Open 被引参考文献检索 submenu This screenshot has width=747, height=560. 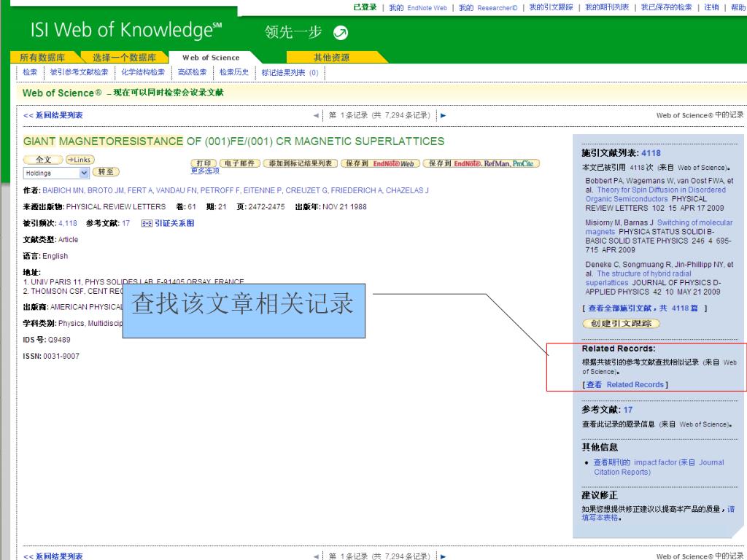point(79,72)
